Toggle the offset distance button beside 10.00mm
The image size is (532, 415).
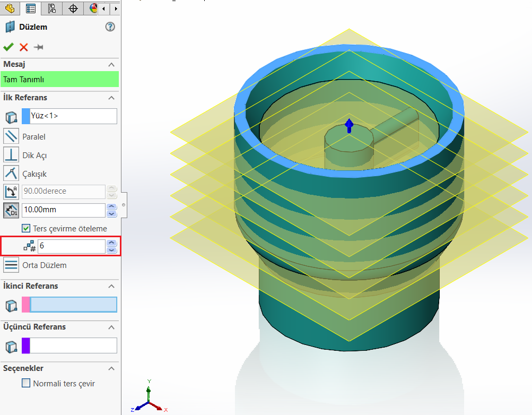pyautogui.click(x=11, y=210)
